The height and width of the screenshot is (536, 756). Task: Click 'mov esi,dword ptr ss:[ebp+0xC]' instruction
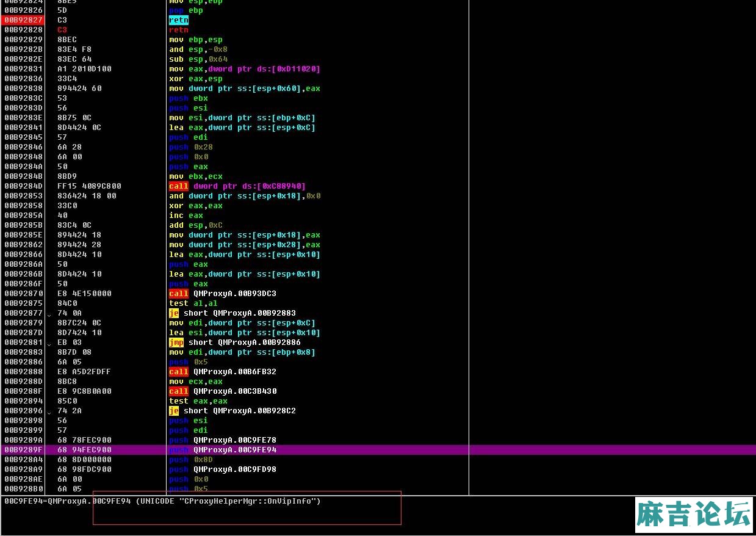(242, 118)
